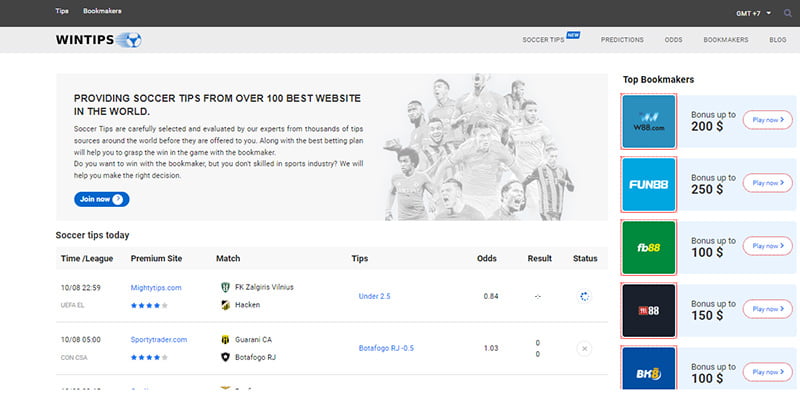Open the fb88 bookmaker logo
Viewport: 800px width, 394px height.
pos(649,248)
